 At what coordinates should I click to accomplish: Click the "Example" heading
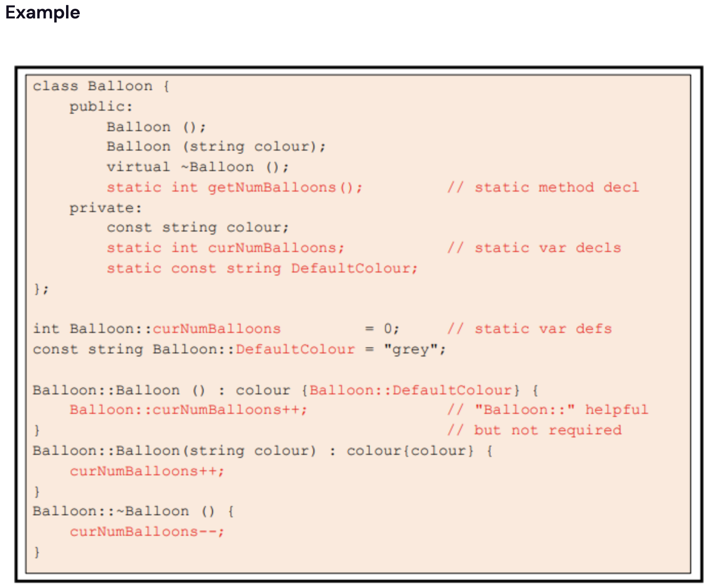coord(42,12)
